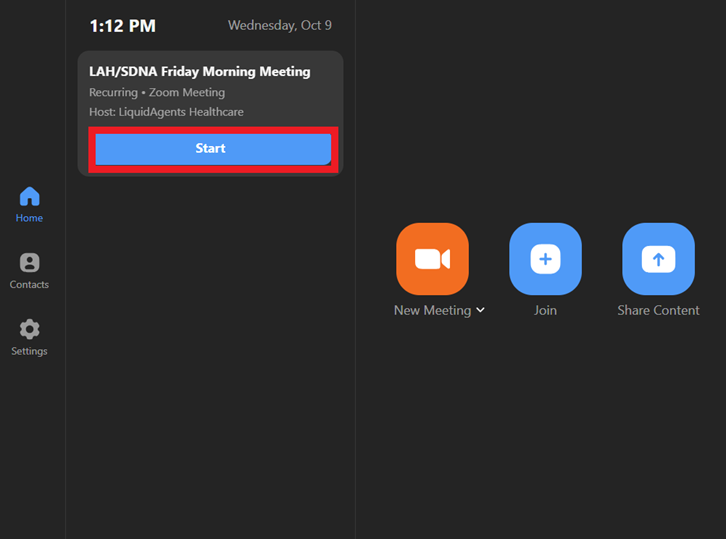The image size is (726, 539).
Task: Open Settings using the gear icon
Action: pos(29,329)
